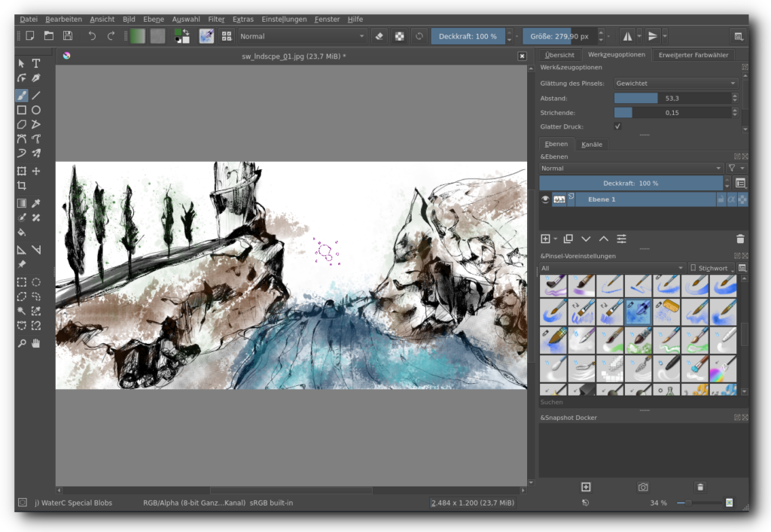771x532 pixels.
Task: Hide Ebene 1 using the eye icon
Action: click(x=545, y=199)
